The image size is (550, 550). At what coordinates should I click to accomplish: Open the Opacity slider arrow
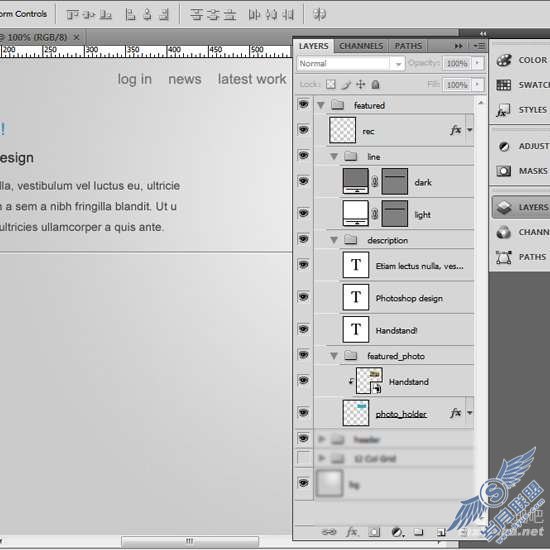[x=477, y=63]
